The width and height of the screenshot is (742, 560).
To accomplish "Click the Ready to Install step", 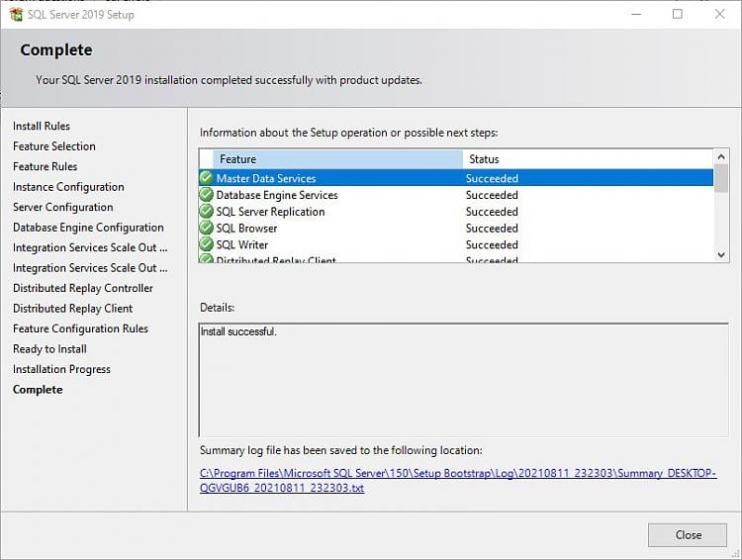I will click(49, 349).
